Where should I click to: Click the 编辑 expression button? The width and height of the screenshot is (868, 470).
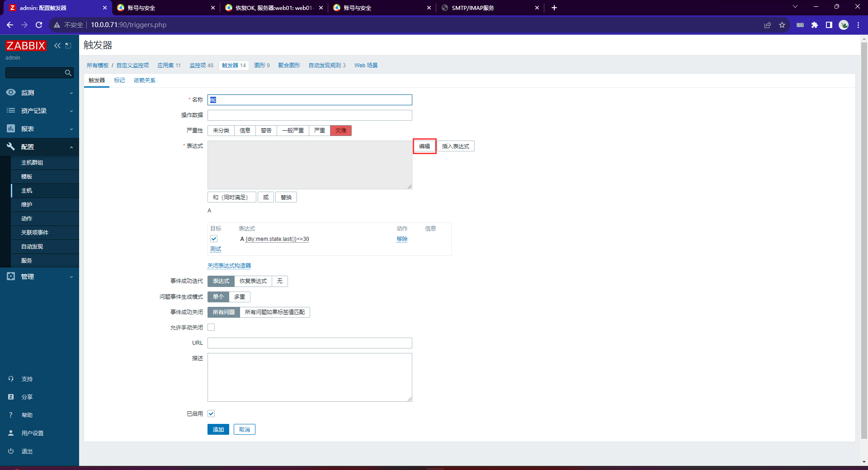[x=425, y=146]
